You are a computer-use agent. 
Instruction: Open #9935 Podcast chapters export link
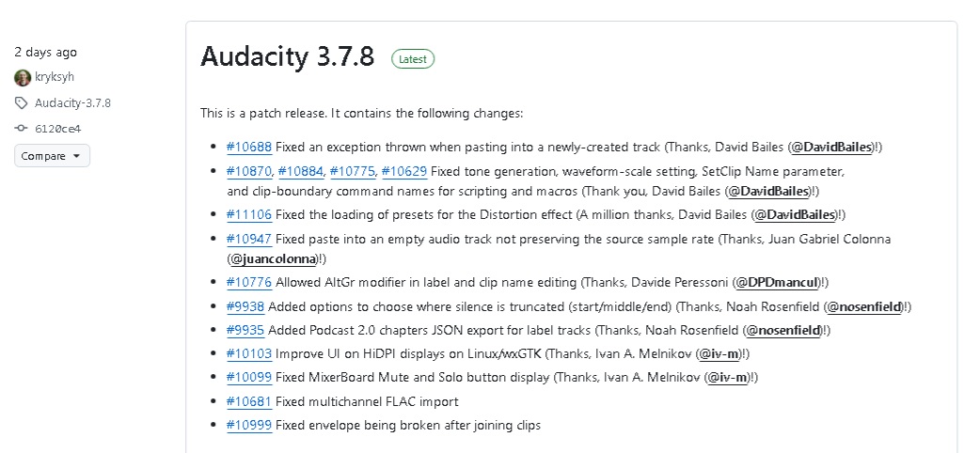coord(245,330)
